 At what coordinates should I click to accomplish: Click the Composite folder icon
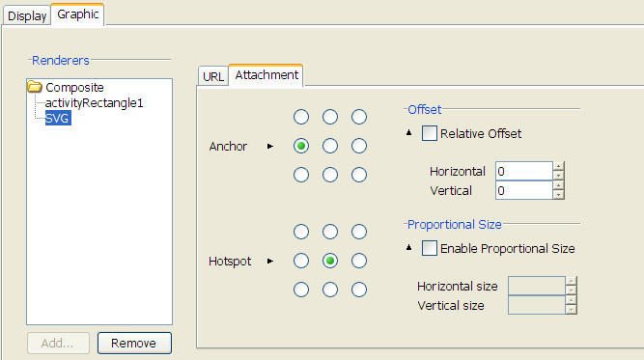35,87
